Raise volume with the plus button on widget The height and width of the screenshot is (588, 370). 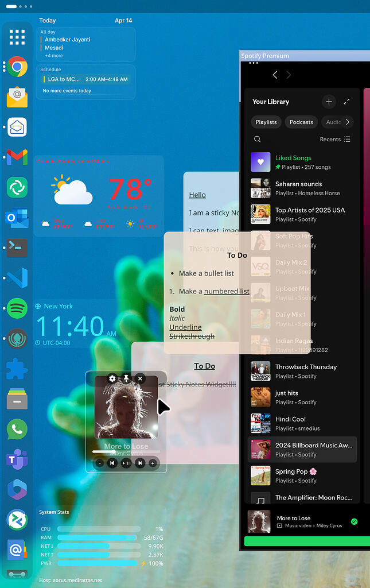point(153,463)
